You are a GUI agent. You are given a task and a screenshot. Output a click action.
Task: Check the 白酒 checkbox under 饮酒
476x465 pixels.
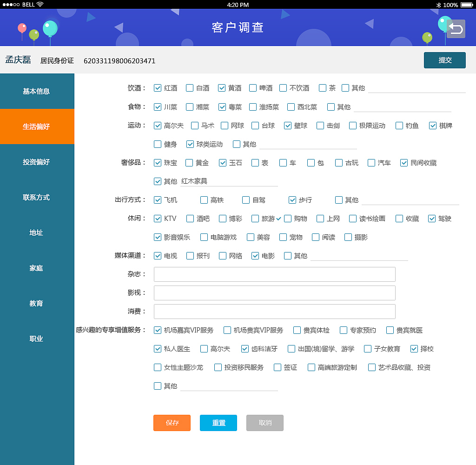[x=189, y=87]
